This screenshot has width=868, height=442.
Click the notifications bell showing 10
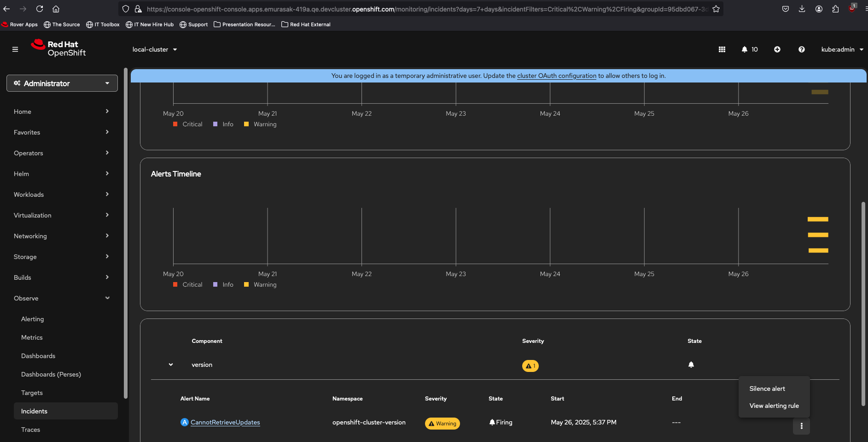pos(749,49)
